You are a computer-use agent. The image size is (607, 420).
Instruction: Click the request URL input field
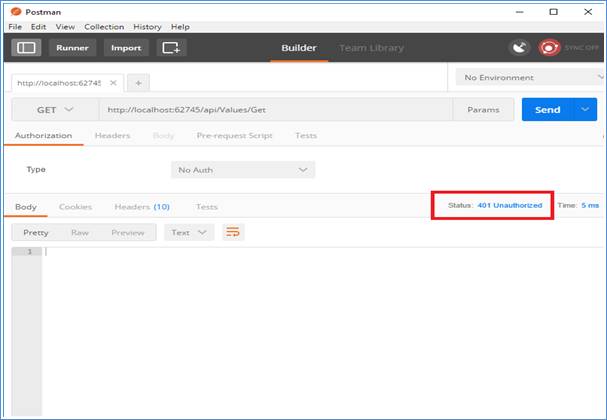(x=275, y=110)
